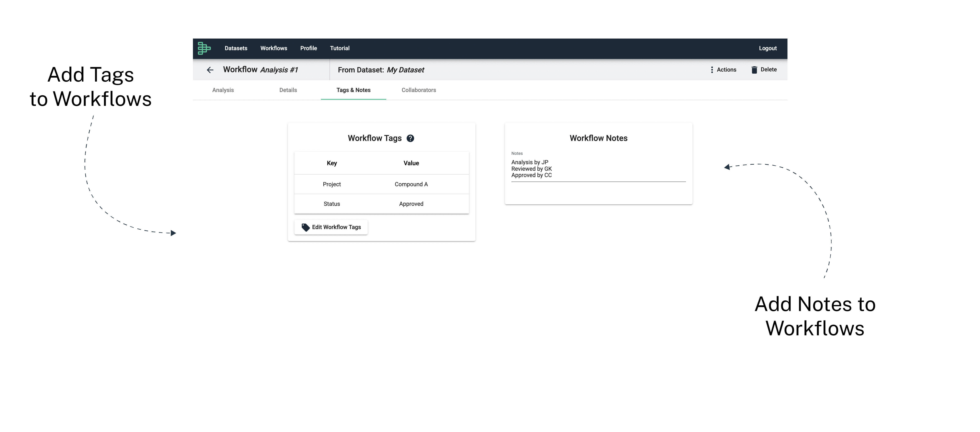Screen dimensions: 980x432
Task: Go back using the left arrow icon
Action: coord(210,70)
